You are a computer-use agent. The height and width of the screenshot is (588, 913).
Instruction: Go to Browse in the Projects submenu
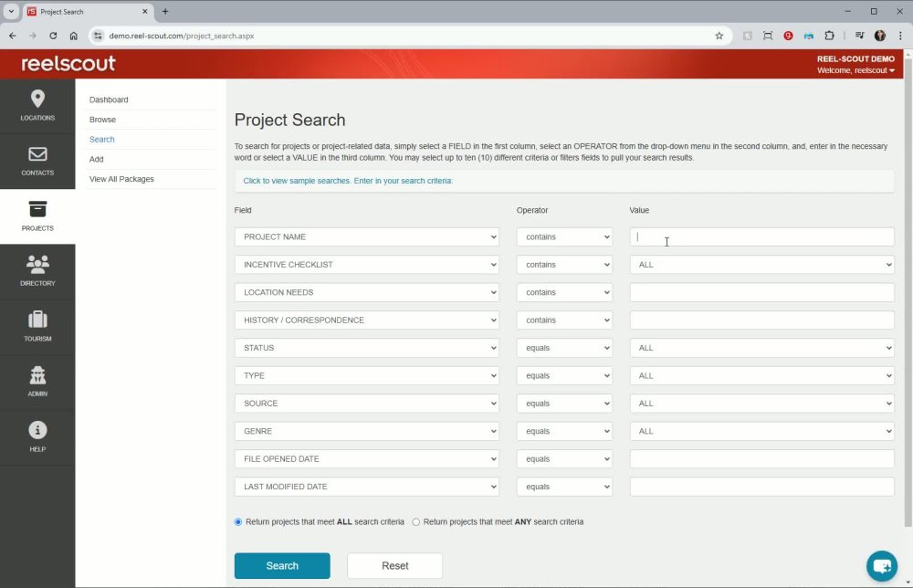[102, 120]
